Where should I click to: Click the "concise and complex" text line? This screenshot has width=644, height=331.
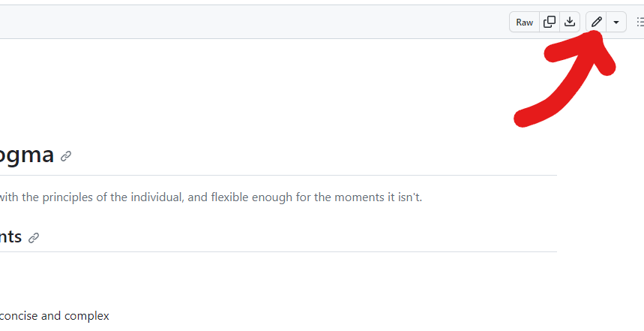pyautogui.click(x=54, y=316)
